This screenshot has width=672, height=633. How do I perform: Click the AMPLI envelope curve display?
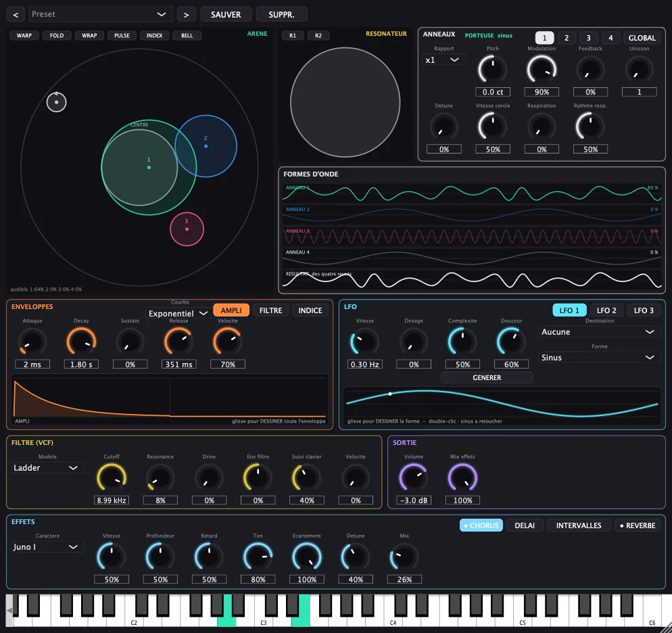pos(170,400)
